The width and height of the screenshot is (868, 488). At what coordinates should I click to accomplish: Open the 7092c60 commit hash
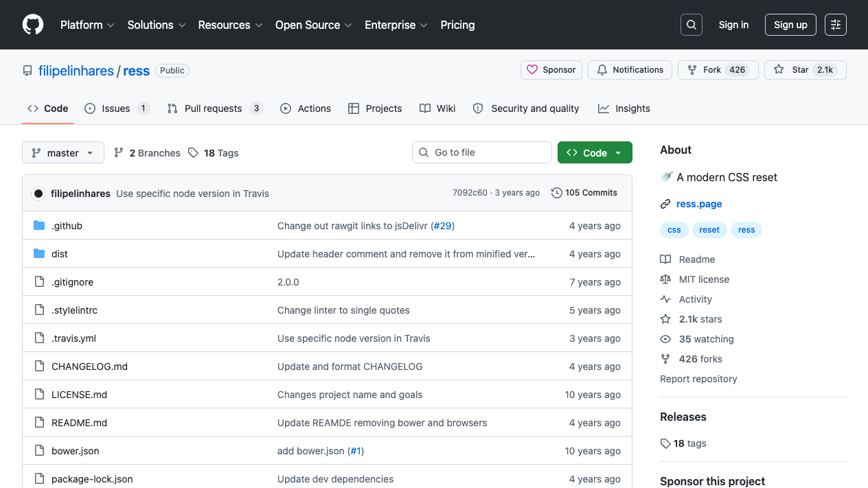(x=470, y=193)
